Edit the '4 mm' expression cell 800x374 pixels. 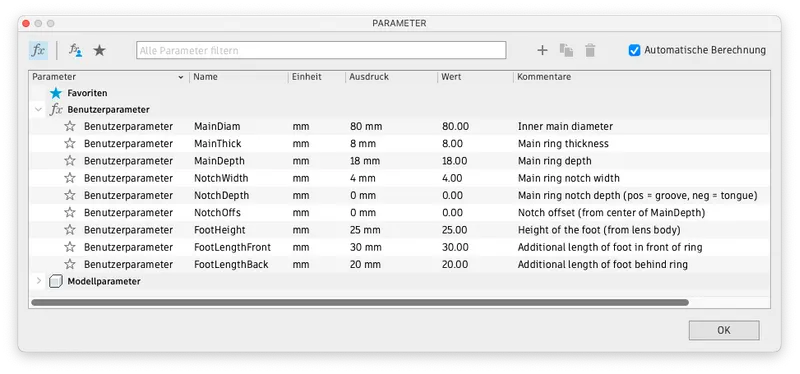point(363,178)
